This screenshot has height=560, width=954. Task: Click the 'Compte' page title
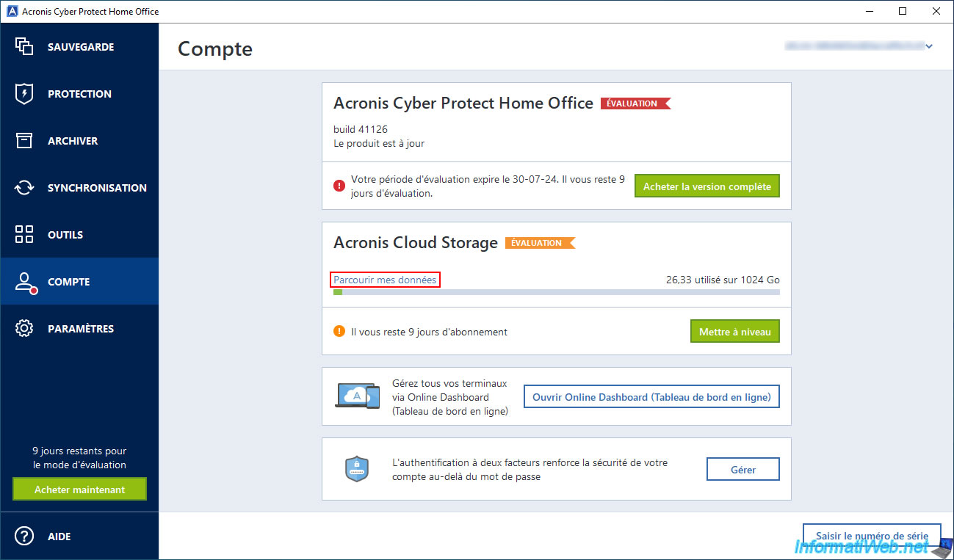(215, 48)
